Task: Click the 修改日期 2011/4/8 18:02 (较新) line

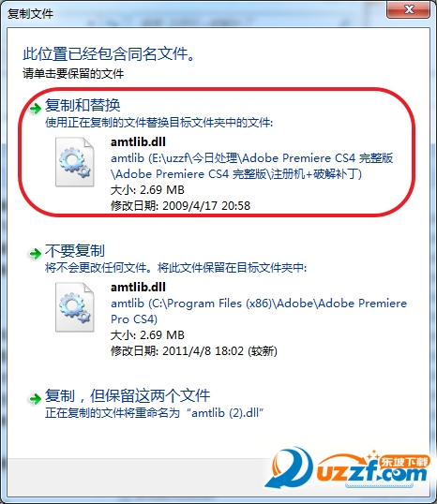Action: pyautogui.click(x=194, y=350)
